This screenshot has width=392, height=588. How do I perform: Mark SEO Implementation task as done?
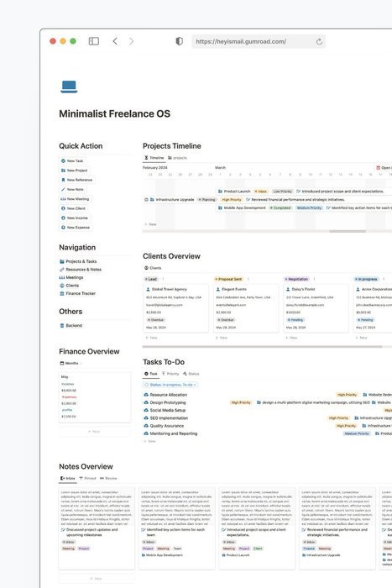point(146,418)
